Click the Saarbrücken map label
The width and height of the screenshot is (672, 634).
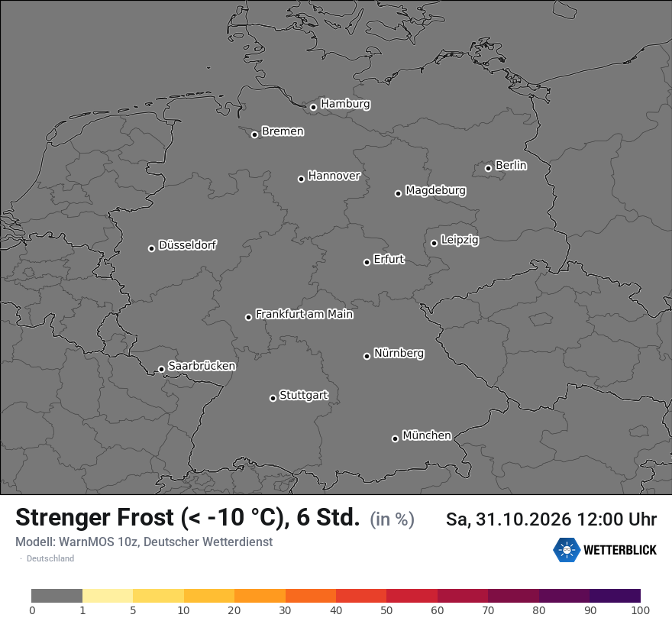(x=202, y=366)
